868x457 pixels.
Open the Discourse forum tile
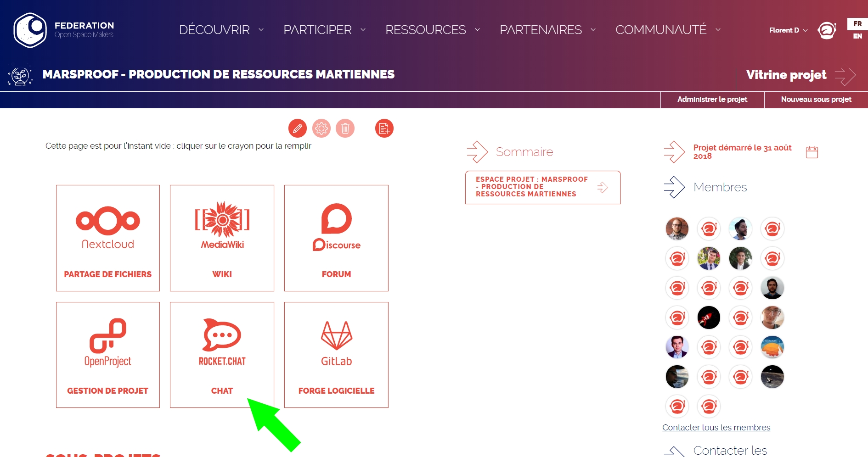pos(336,238)
